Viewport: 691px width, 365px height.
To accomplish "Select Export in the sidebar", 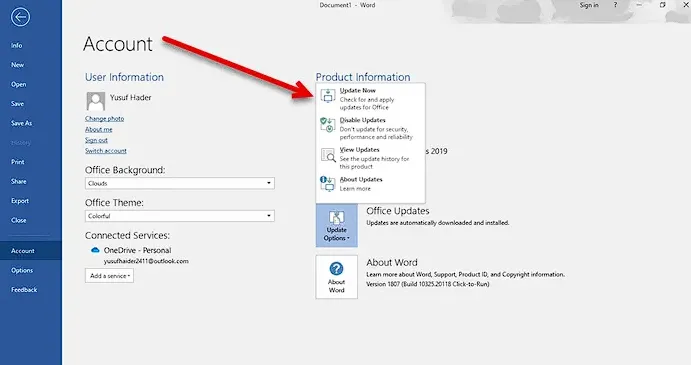I will [x=20, y=201].
